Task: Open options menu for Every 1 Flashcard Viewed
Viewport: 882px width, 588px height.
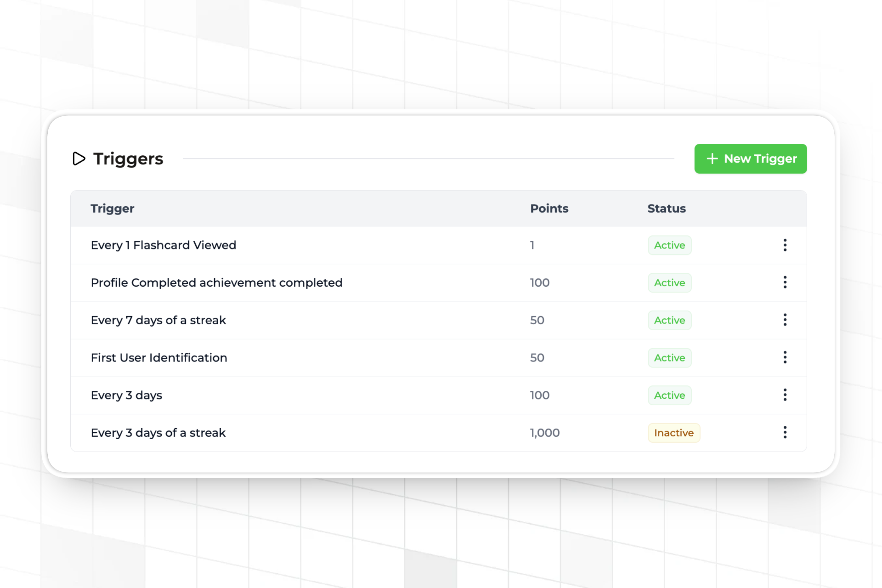Action: point(785,245)
